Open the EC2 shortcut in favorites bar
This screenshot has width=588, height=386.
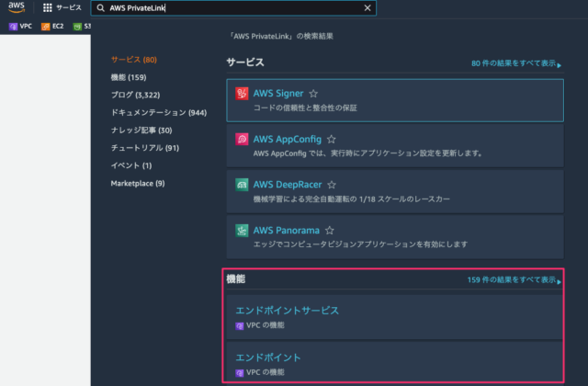click(52, 27)
